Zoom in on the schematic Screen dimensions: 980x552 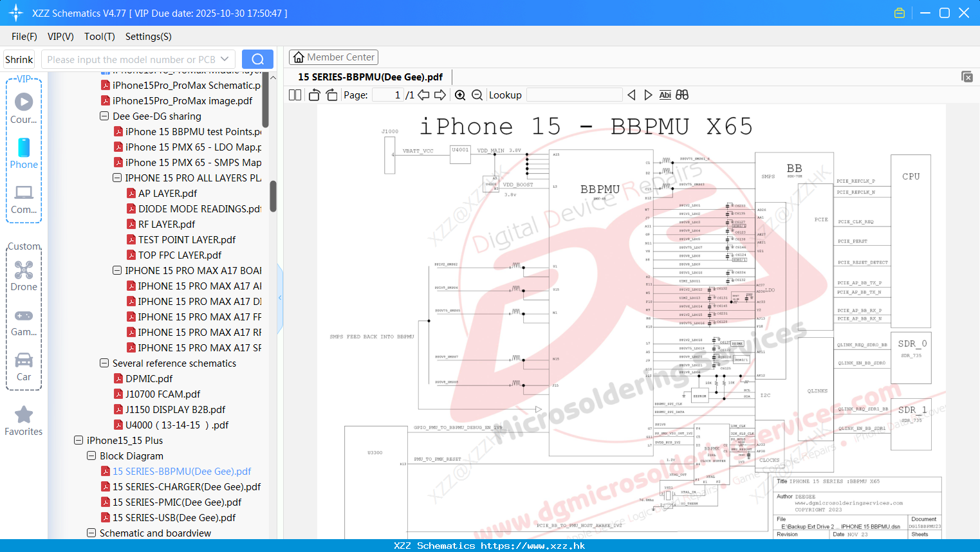click(x=460, y=95)
